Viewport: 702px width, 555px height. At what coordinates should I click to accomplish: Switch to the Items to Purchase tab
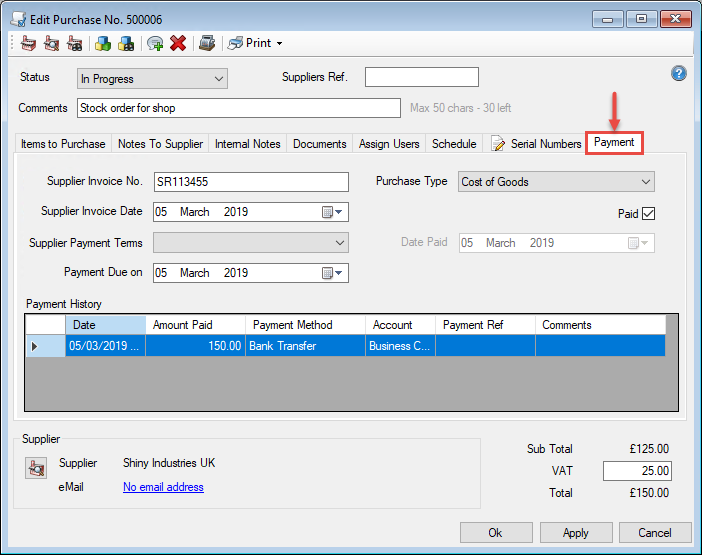tap(63, 144)
